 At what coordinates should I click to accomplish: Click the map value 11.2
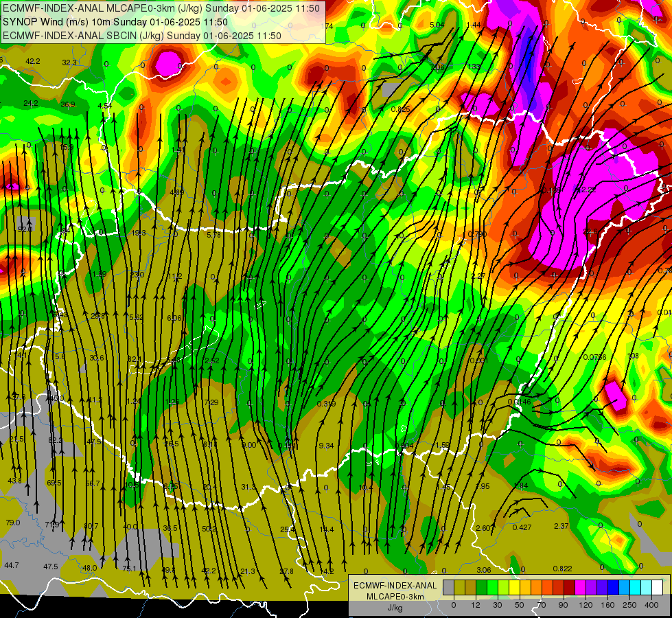[174, 277]
